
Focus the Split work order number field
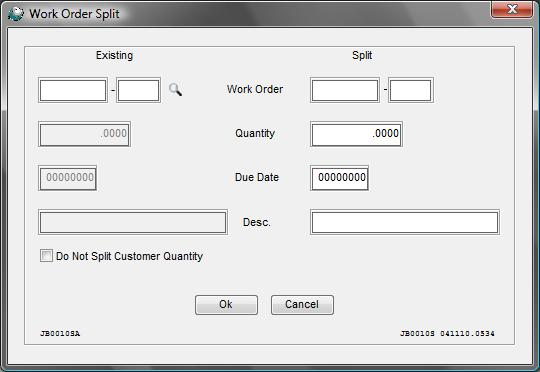click(x=345, y=90)
